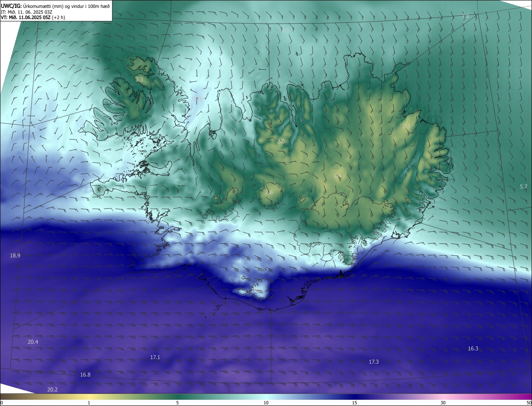The height and width of the screenshot is (406, 532).
Task: Click the 5.7 value label on the map
Action: pyautogui.click(x=523, y=187)
